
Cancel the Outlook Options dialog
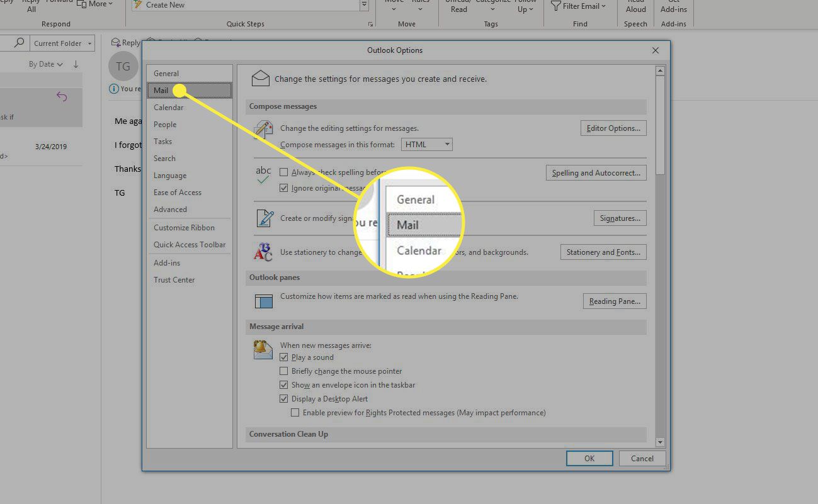click(x=642, y=459)
